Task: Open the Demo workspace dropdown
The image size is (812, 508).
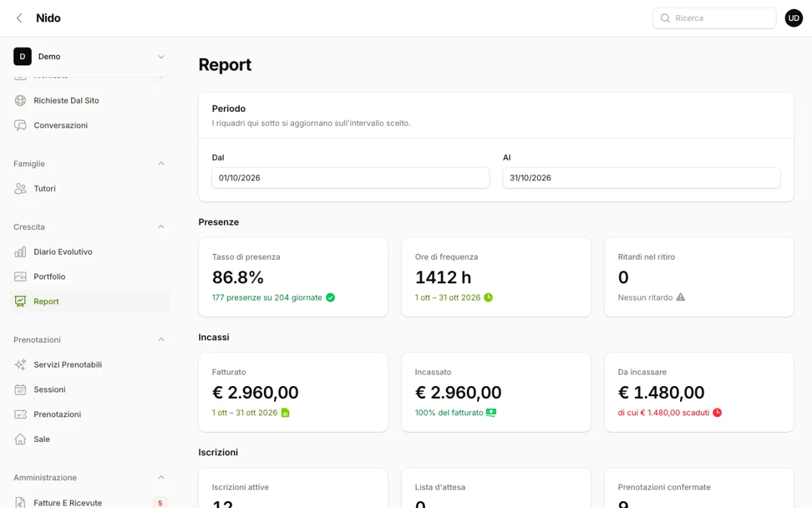Action: point(90,57)
